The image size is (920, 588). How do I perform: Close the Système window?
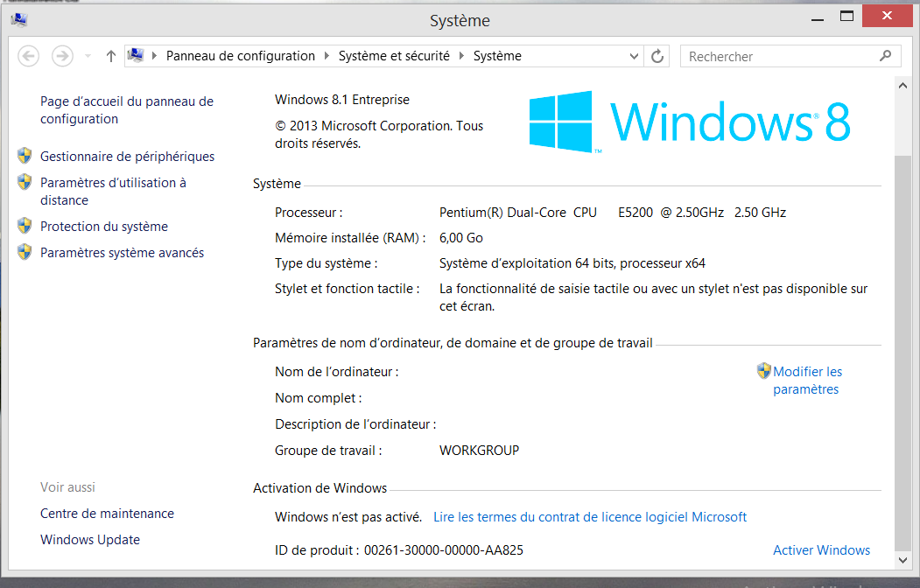pyautogui.click(x=887, y=16)
